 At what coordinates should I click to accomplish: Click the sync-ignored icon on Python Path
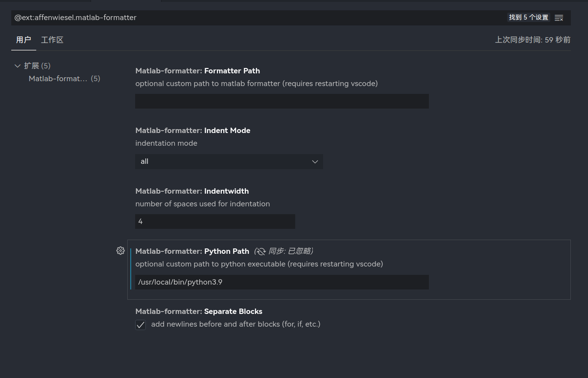[x=260, y=251]
